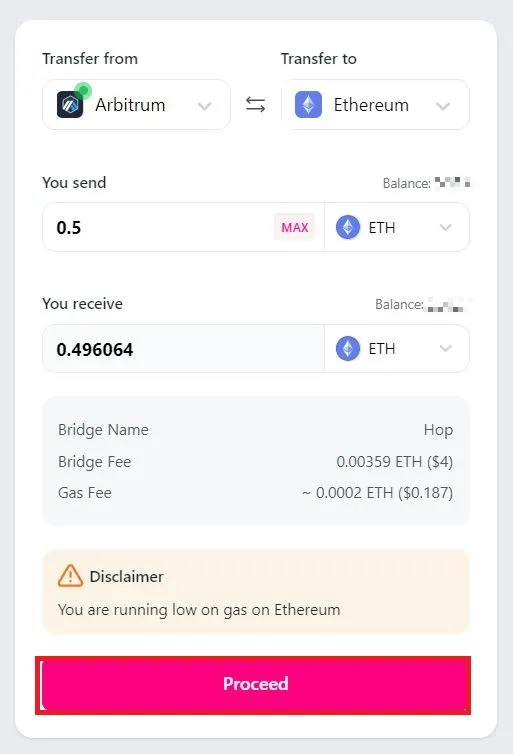513x754 pixels.
Task: Click the Bridge Fee amount text
Action: [x=394, y=462]
